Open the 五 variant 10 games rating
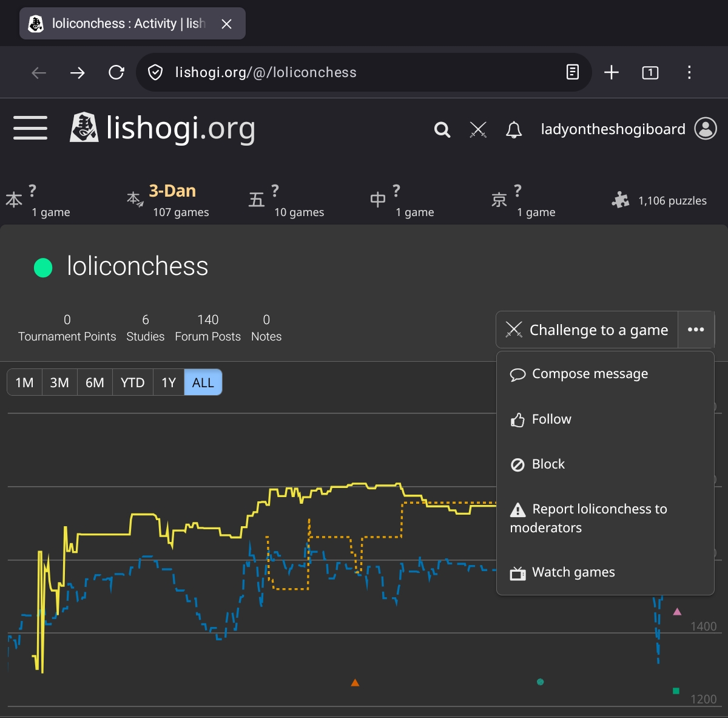This screenshot has height=718, width=728. tap(286, 200)
